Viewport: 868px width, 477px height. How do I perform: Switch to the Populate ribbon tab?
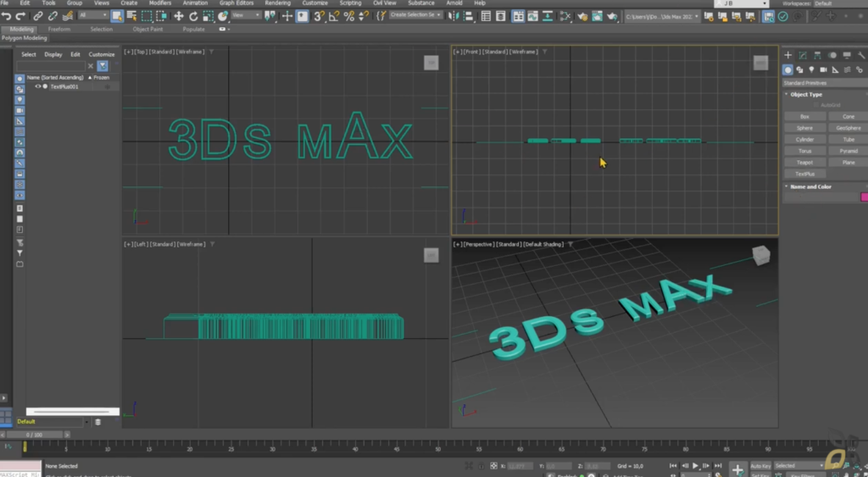(194, 29)
